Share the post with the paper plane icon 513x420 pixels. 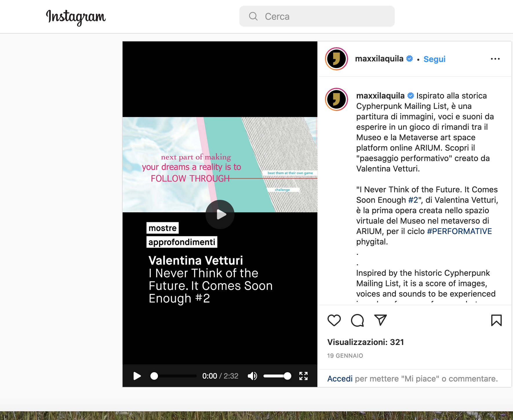click(380, 320)
